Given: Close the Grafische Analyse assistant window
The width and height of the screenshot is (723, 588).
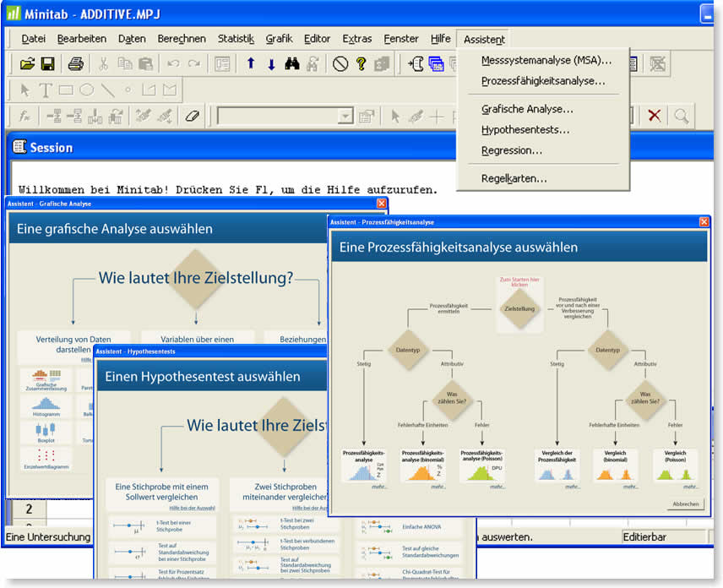Looking at the screenshot, I should pyautogui.click(x=381, y=204).
